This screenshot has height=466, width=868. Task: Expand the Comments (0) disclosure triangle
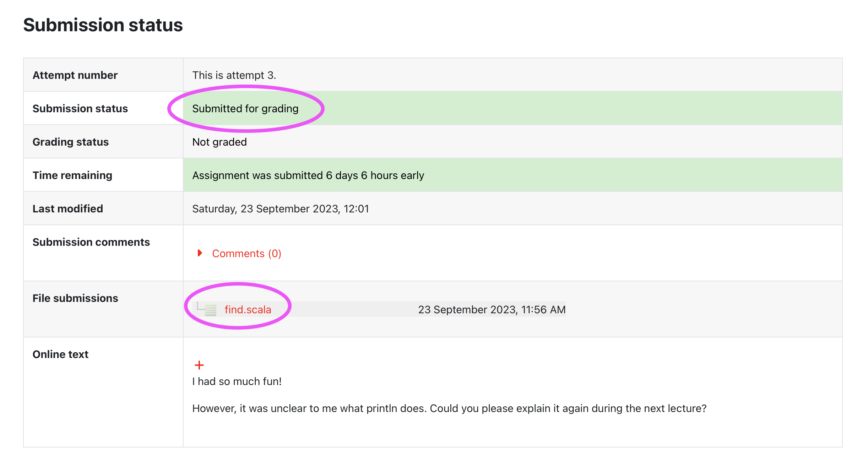tap(200, 253)
